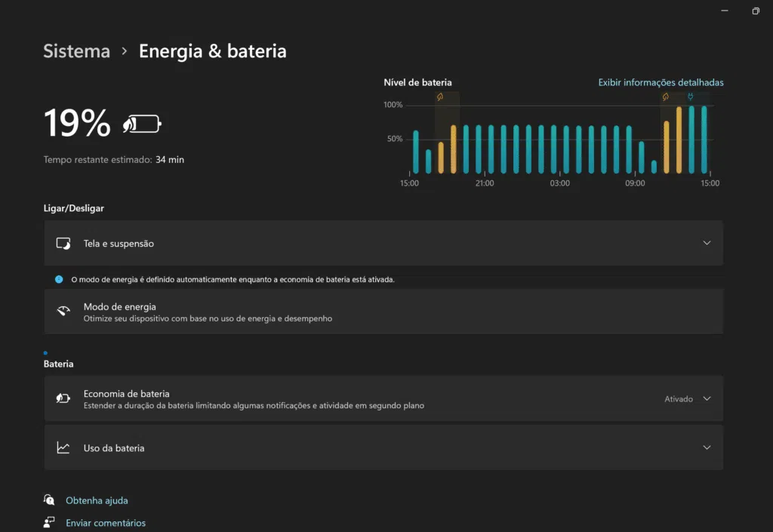
Task: Click the last teal bar at 15:00
Action: coord(704,140)
